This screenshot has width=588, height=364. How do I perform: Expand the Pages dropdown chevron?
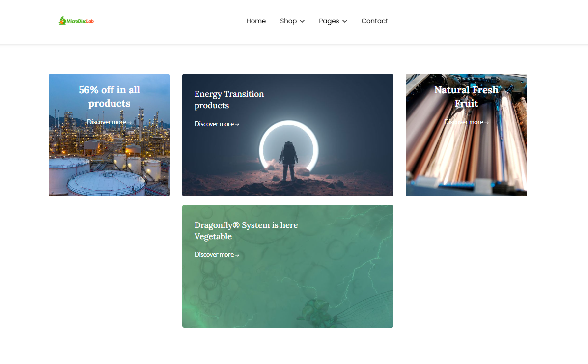click(345, 21)
